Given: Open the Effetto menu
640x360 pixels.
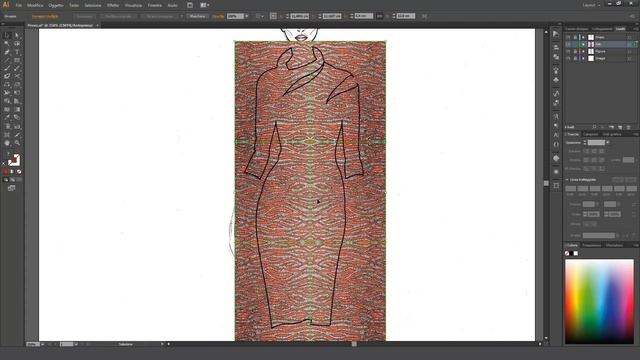Looking at the screenshot, I should point(113,5).
